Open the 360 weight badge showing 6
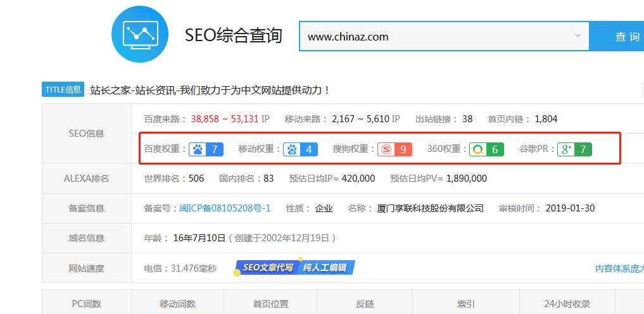The width and height of the screenshot is (644, 314). pos(487,149)
